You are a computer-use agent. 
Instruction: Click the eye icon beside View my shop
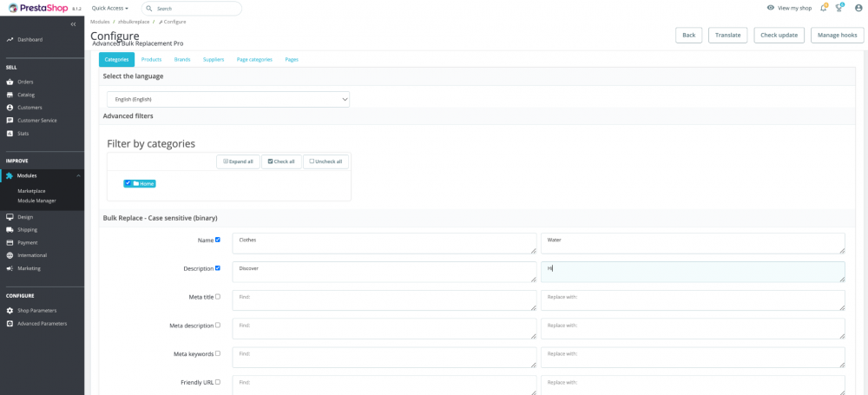770,9
